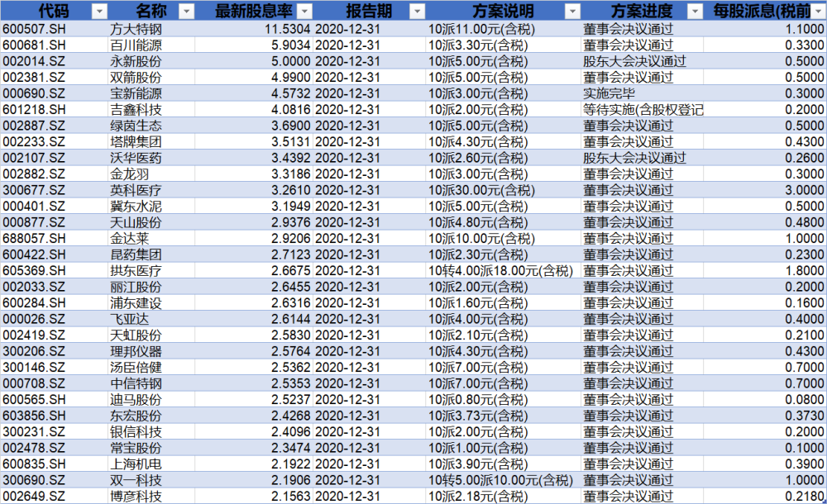
Task: Select the 飞亚达 name cell
Action: pos(151,319)
